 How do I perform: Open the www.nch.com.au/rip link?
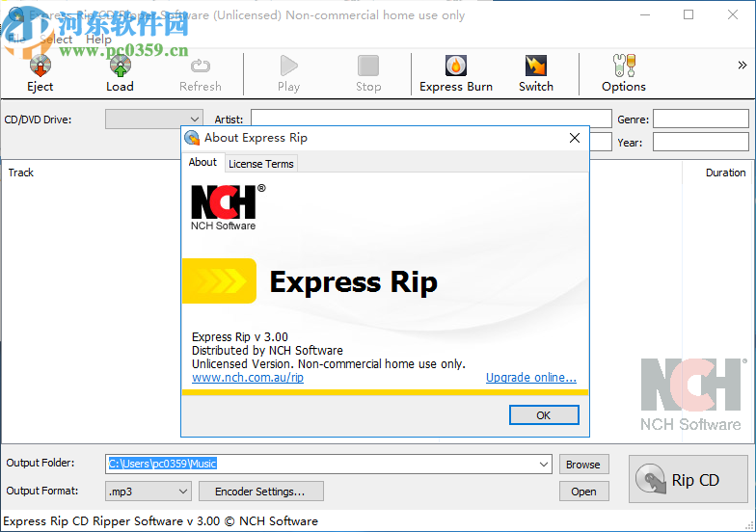pos(248,378)
